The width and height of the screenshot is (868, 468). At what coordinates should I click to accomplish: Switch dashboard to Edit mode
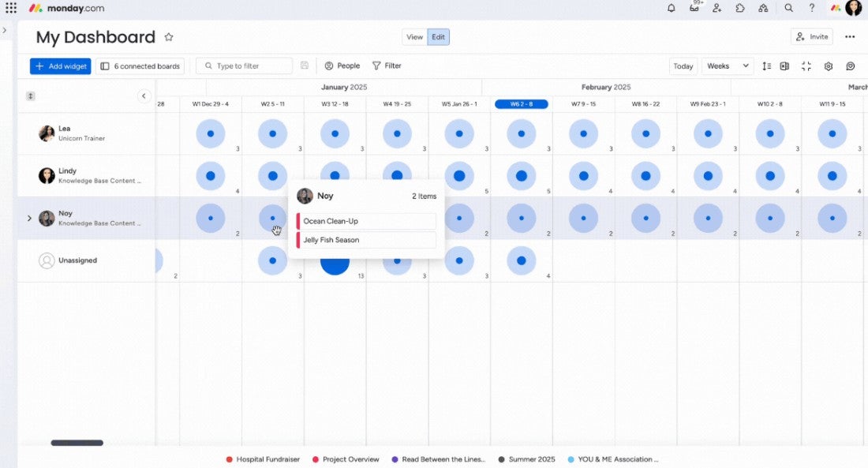438,37
